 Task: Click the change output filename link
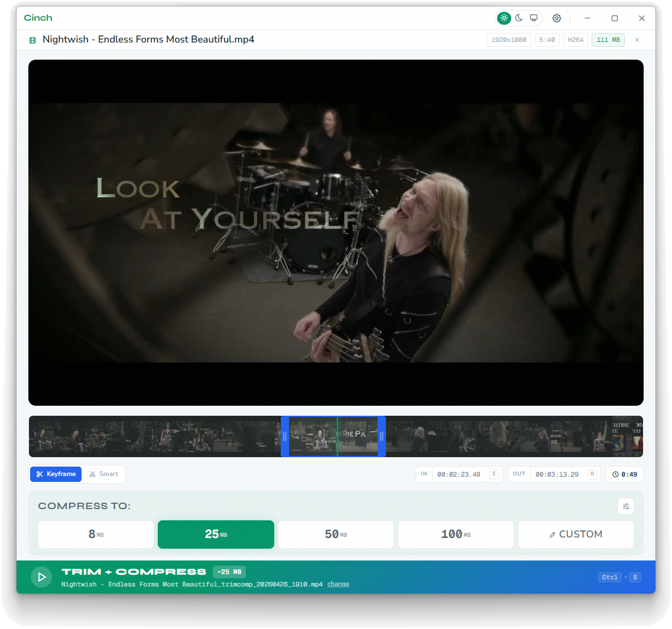(x=338, y=584)
